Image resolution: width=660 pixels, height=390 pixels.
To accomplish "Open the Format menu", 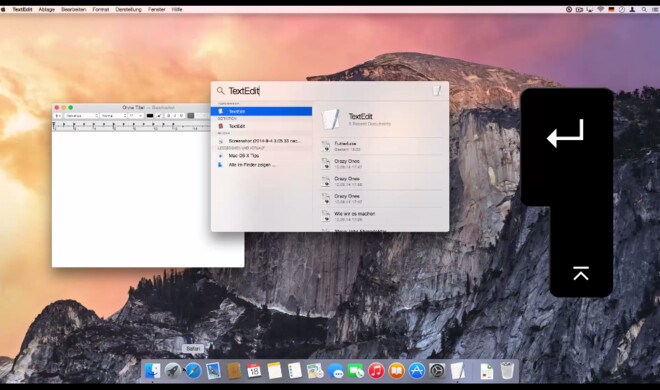I will [x=101, y=9].
